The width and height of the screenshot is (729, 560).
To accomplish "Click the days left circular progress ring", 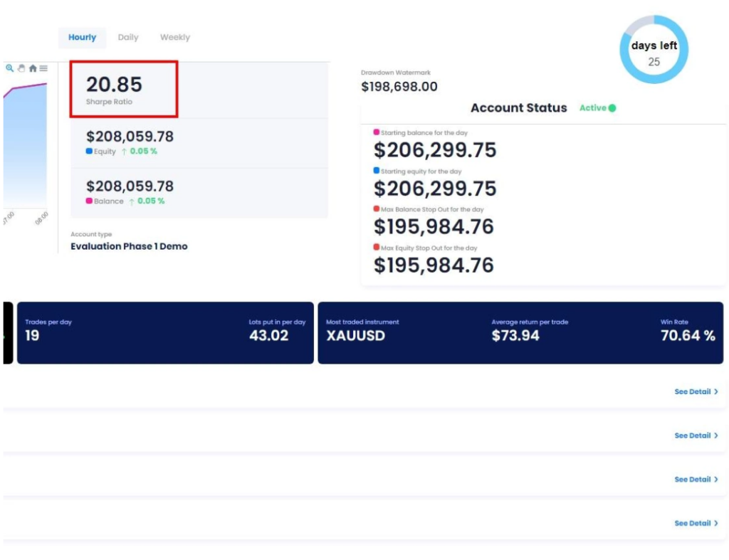I will (654, 49).
